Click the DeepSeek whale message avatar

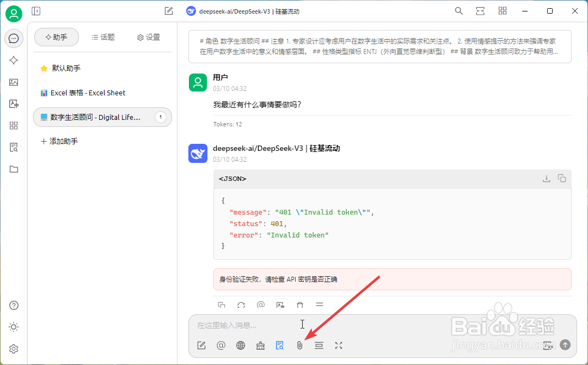point(198,154)
